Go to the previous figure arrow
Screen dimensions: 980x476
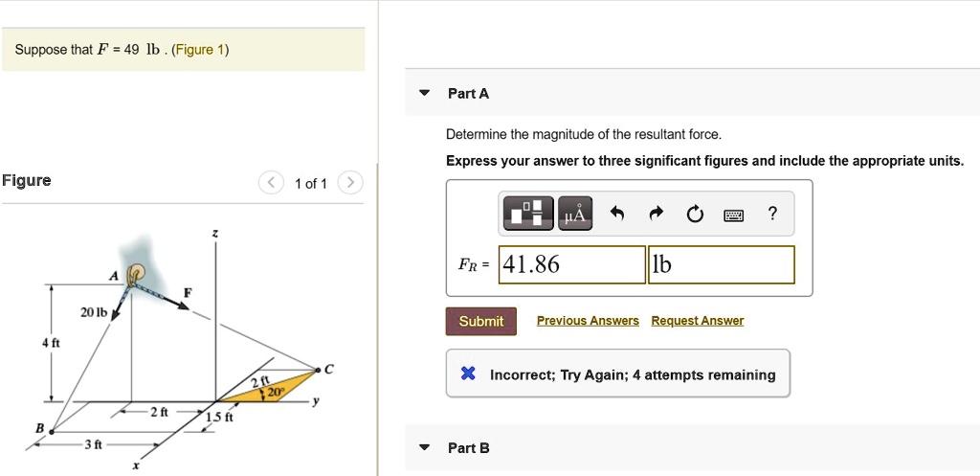(272, 183)
